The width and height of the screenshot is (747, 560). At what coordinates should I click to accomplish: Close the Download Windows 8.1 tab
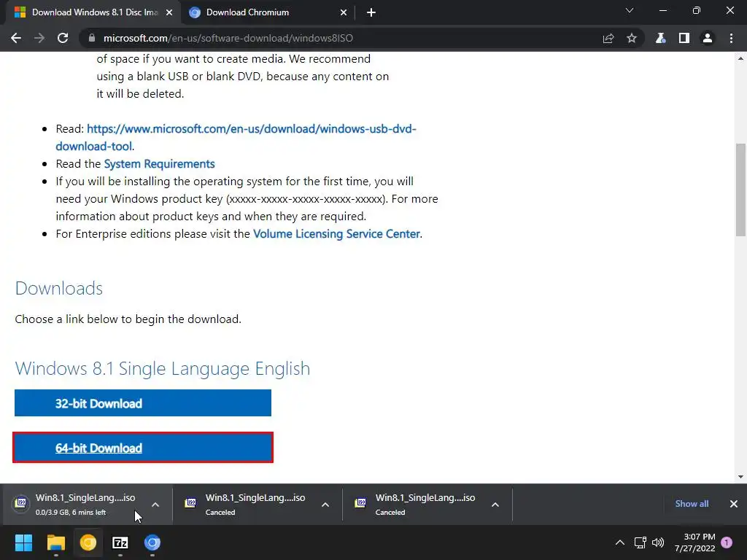pyautogui.click(x=169, y=13)
